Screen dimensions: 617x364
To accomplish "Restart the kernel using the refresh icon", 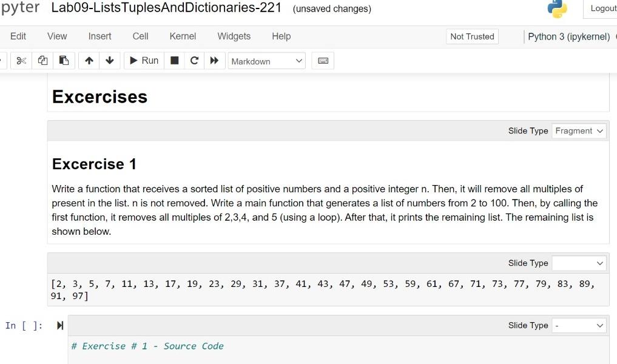I will tap(194, 60).
